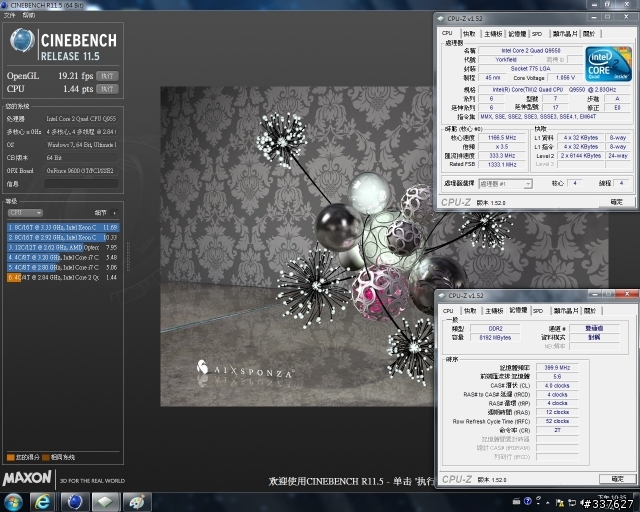Viewport: 640px width, 512px height.
Task: Show hidden tray icons arrow
Action: click(548, 503)
